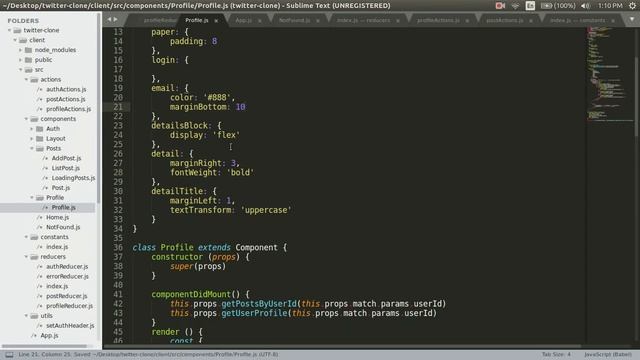The image size is (640, 360).
Task: Collapse the actions folder arrow
Action: 27,80
